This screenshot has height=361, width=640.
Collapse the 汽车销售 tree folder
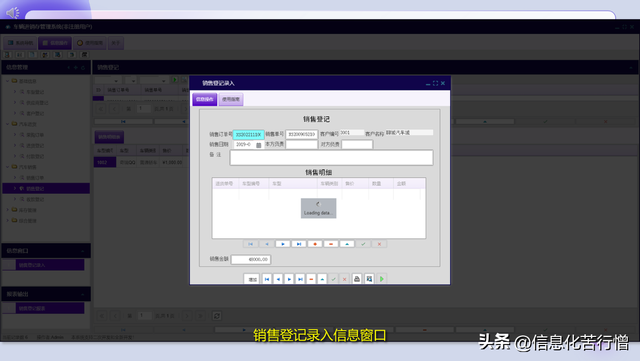pos(7,167)
